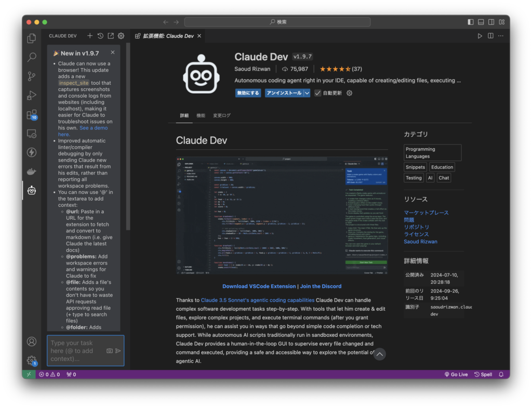Open customize layout icon
This screenshot has width=532, height=408.
[x=502, y=22]
